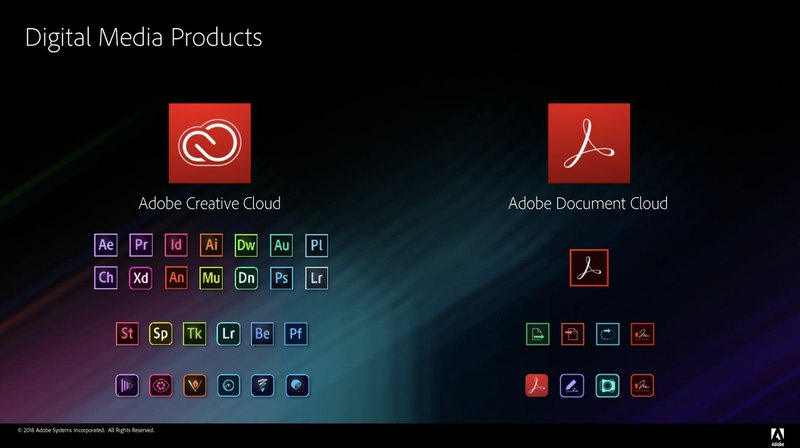Image resolution: width=800 pixels, height=448 pixels.
Task: Open the InDesign (Id) icon
Action: (176, 245)
